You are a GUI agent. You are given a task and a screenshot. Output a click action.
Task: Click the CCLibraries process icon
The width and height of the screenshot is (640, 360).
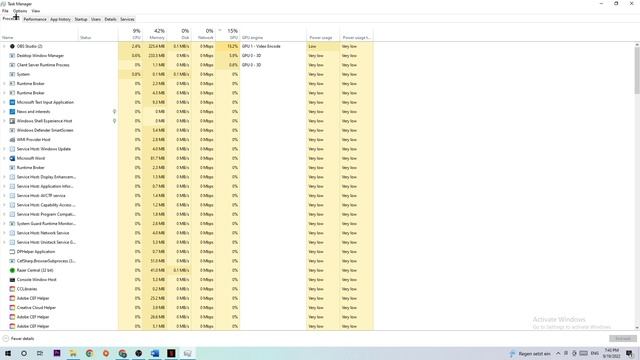click(12, 289)
